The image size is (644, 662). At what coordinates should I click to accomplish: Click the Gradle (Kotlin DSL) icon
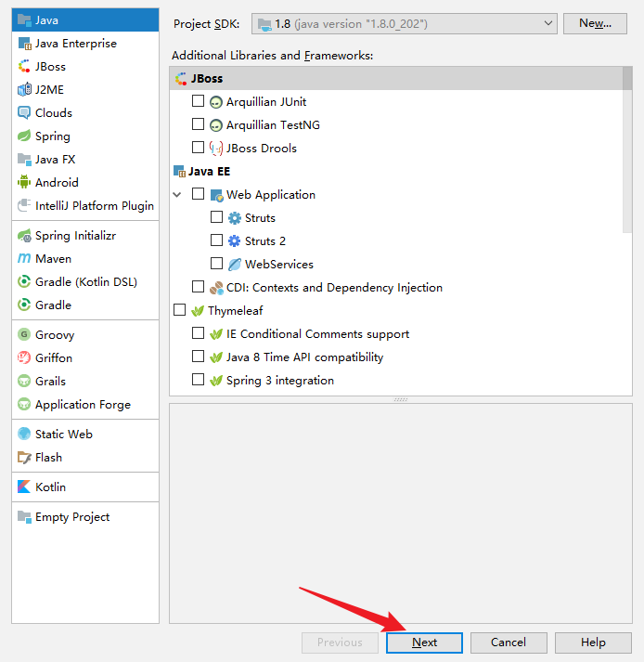click(24, 281)
